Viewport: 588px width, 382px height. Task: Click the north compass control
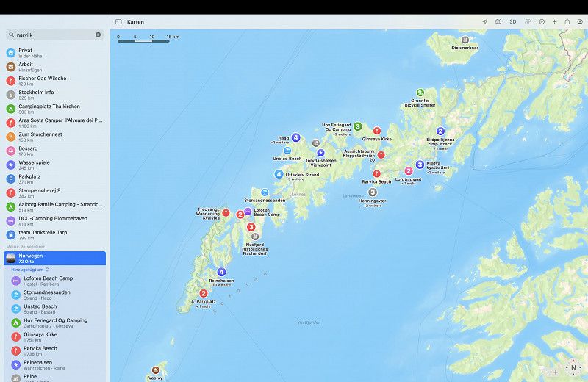[573, 367]
